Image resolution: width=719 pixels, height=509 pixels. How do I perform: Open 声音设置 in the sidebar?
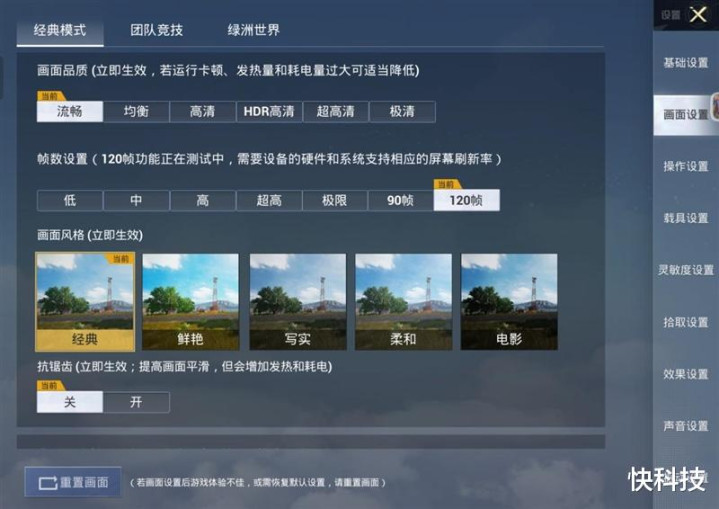point(686,426)
